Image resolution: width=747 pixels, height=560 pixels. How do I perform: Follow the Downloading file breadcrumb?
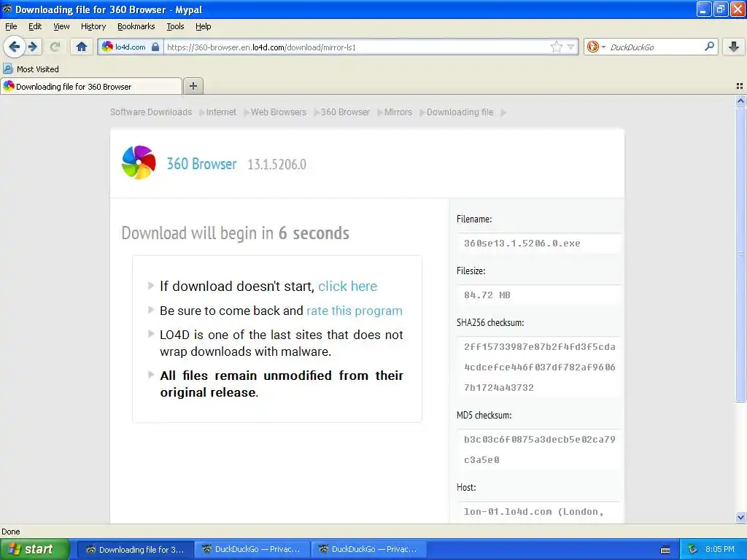460,112
